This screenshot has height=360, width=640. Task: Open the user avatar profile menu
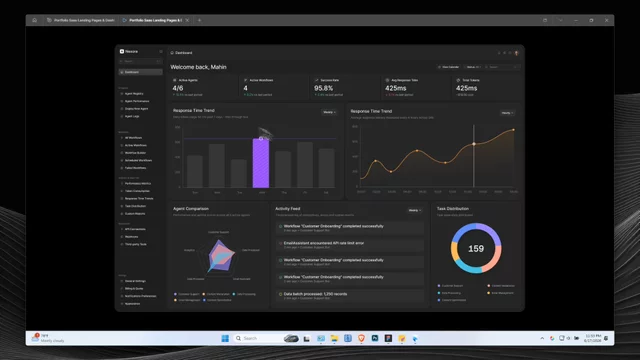516,53
